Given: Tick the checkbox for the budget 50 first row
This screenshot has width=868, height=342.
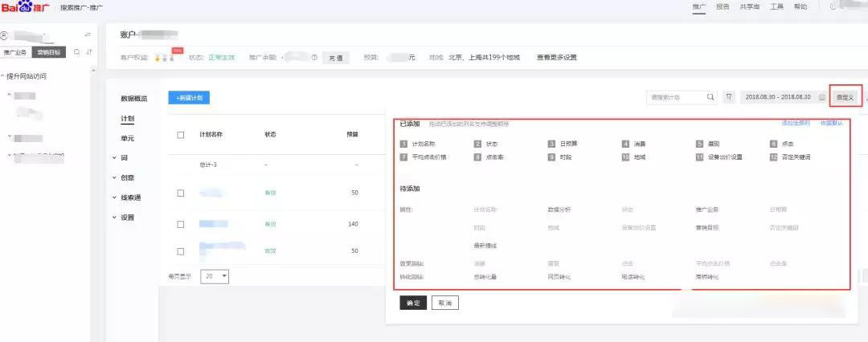Looking at the screenshot, I should (181, 193).
